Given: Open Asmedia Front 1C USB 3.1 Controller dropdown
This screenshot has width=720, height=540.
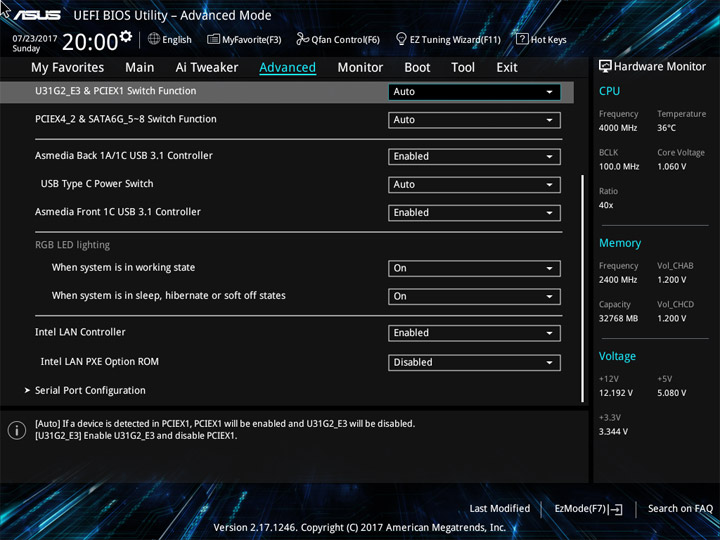Looking at the screenshot, I should 474,213.
